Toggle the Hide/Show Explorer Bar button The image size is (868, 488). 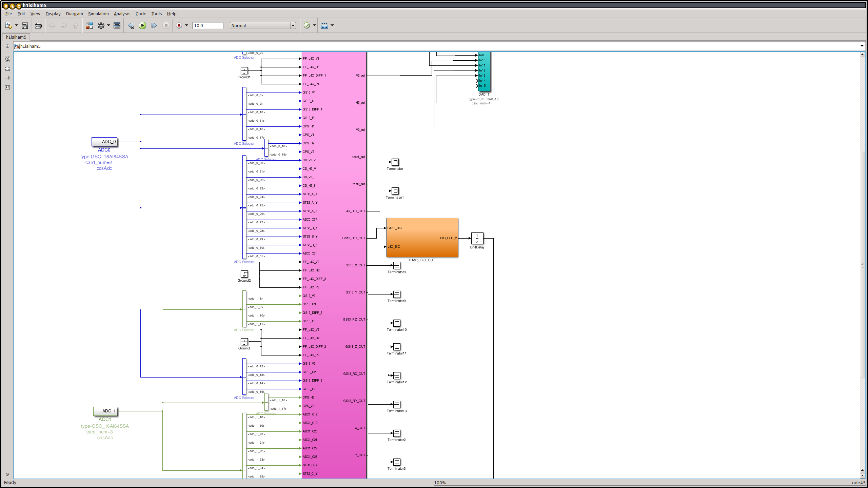click(7, 46)
